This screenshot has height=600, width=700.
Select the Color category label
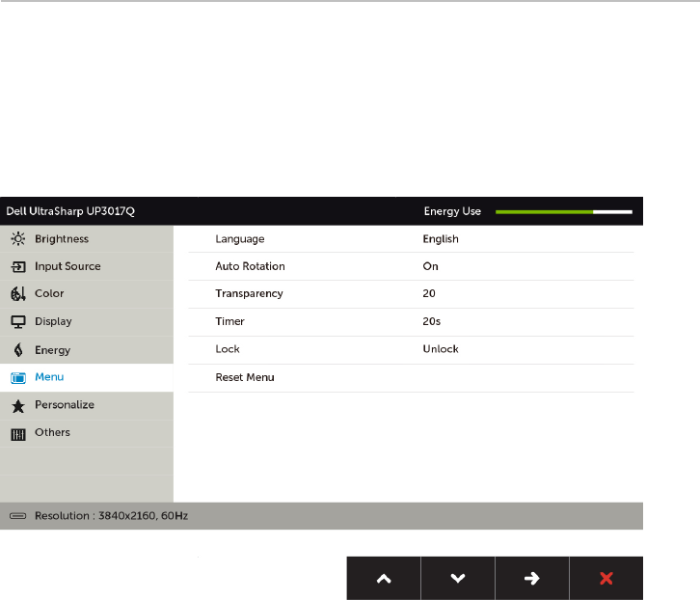click(49, 293)
